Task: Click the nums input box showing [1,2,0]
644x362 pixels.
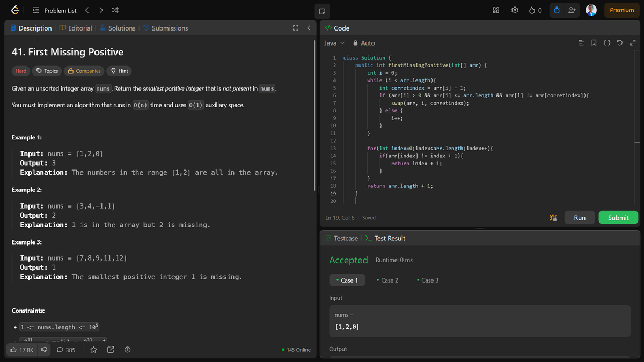Action: 479,321
